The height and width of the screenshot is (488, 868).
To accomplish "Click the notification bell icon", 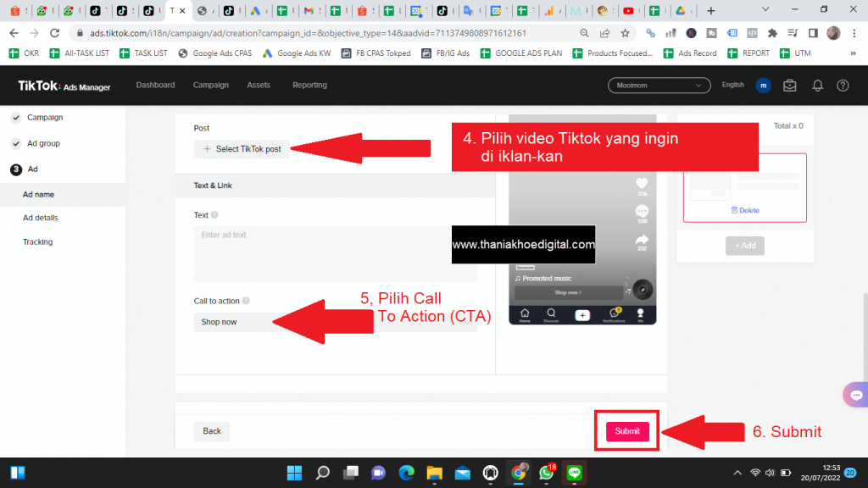I will click(817, 86).
